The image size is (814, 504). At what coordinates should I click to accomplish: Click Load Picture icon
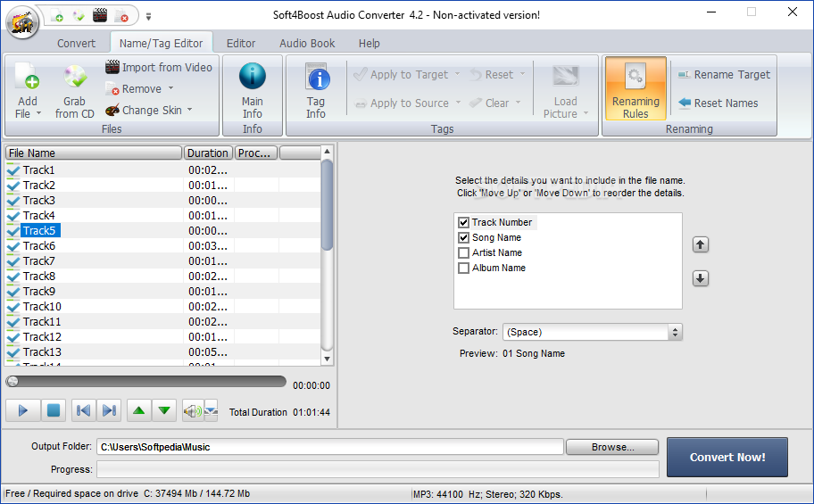(x=565, y=77)
